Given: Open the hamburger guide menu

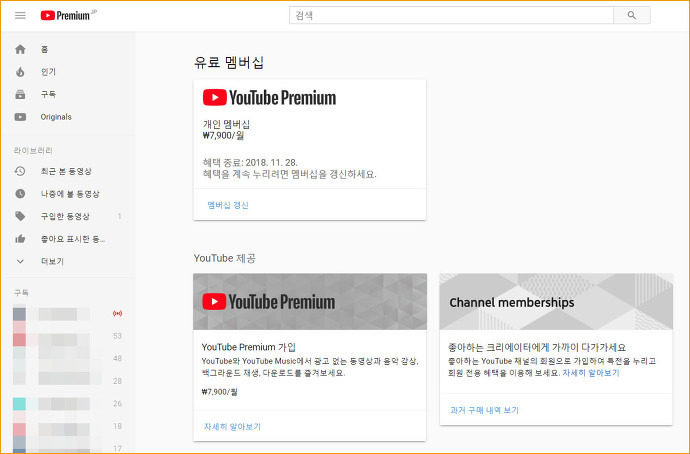Looking at the screenshot, I should click(x=20, y=15).
